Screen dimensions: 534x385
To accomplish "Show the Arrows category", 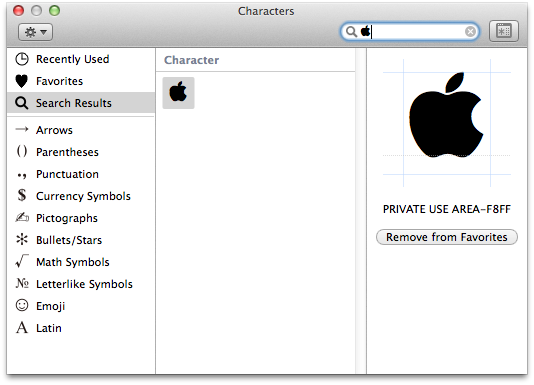I will pos(81,130).
